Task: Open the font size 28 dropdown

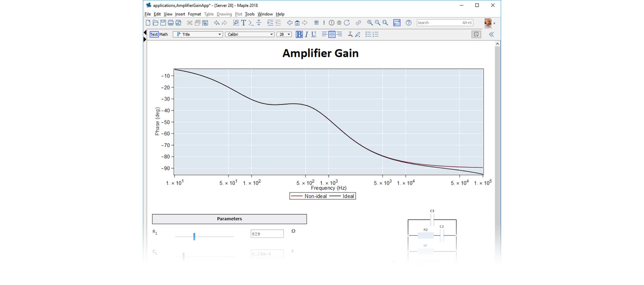Action: pos(288,34)
